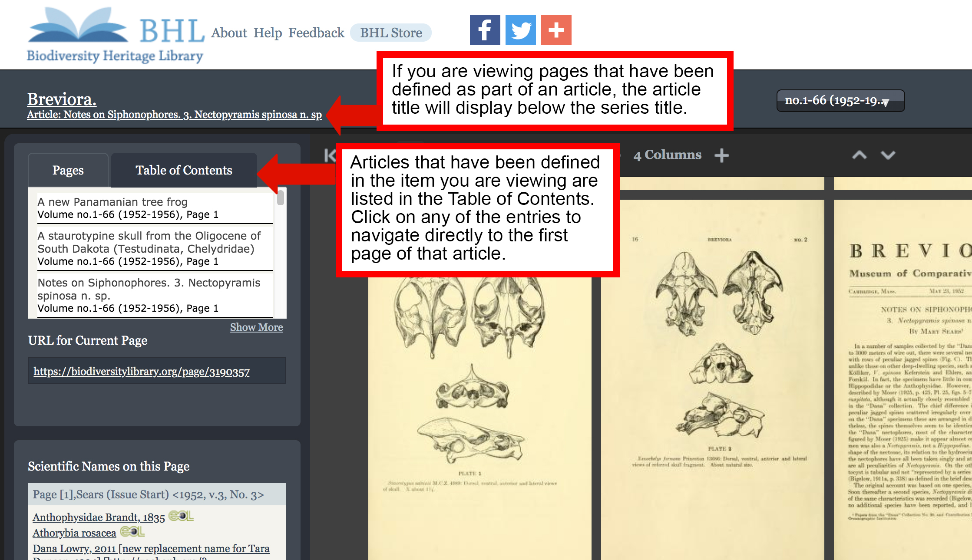Share page on Facebook icon
Screen dimensions: 972x560
coord(485,30)
